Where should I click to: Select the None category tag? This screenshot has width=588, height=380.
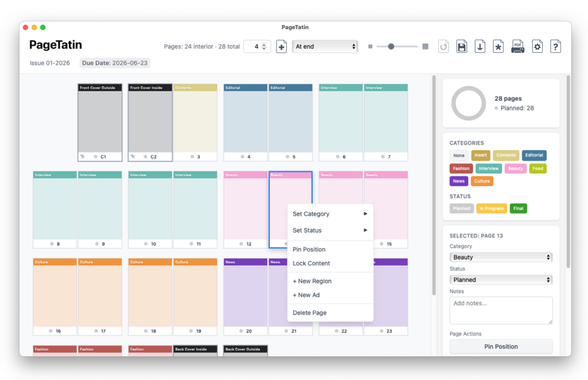[x=459, y=155]
